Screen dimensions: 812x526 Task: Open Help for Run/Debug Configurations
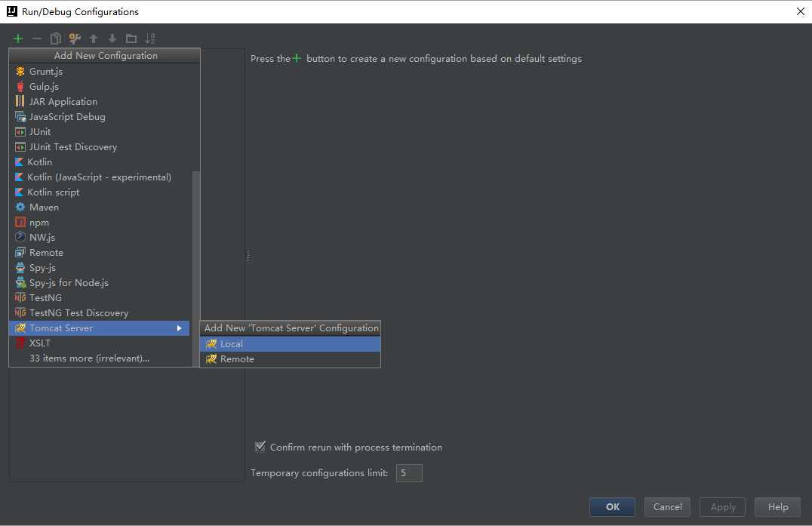778,507
